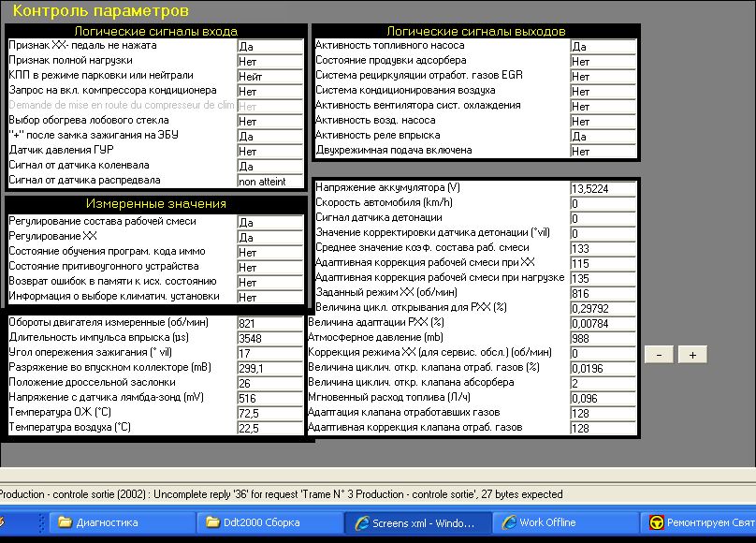The image size is (756, 543).
Task: Open the Диагностика folder in taskbar
Action: [123, 522]
